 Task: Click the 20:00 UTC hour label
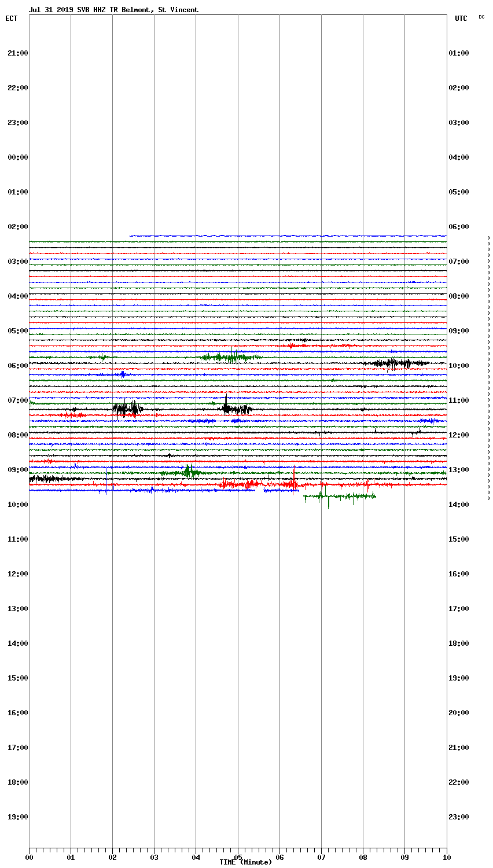[x=459, y=713]
